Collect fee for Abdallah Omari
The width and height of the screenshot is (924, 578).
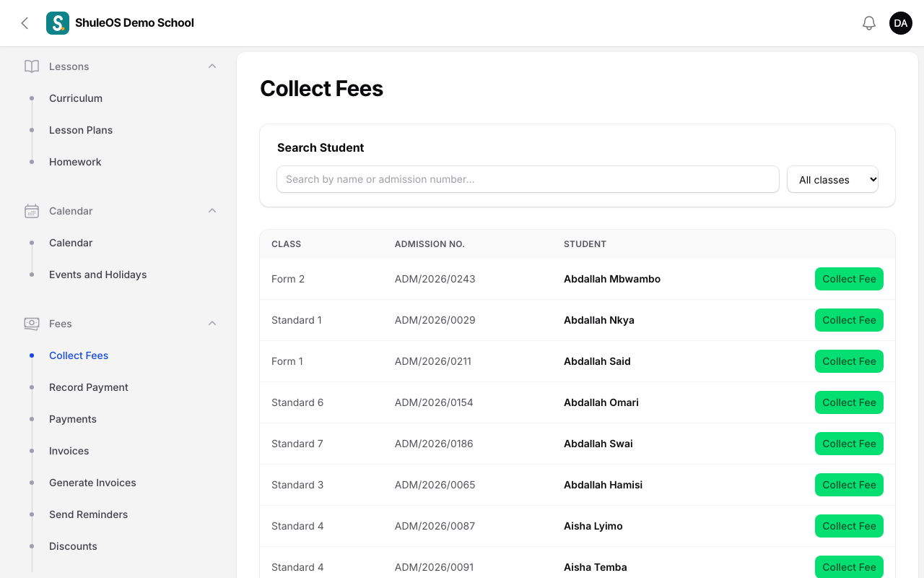pos(849,402)
